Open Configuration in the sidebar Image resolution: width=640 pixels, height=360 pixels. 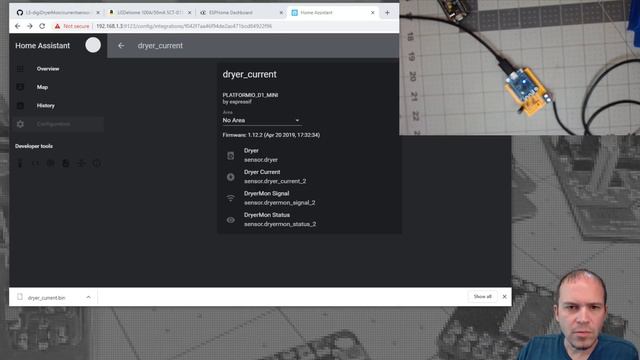57,124
